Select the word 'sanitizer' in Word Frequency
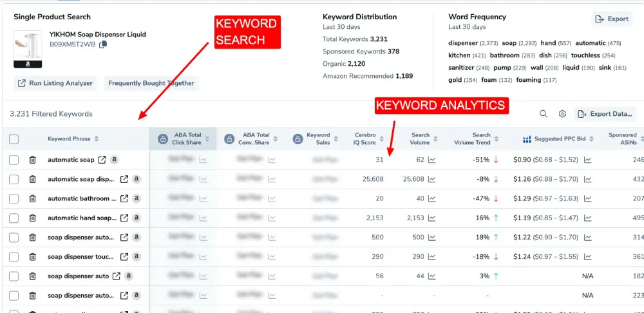644x313 pixels. pos(461,68)
